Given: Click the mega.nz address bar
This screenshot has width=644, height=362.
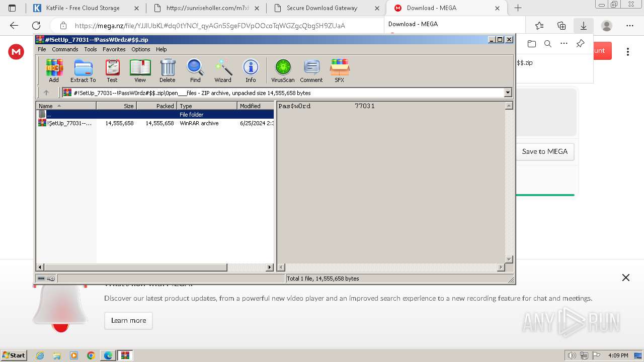Looking at the screenshot, I should tap(210, 26).
